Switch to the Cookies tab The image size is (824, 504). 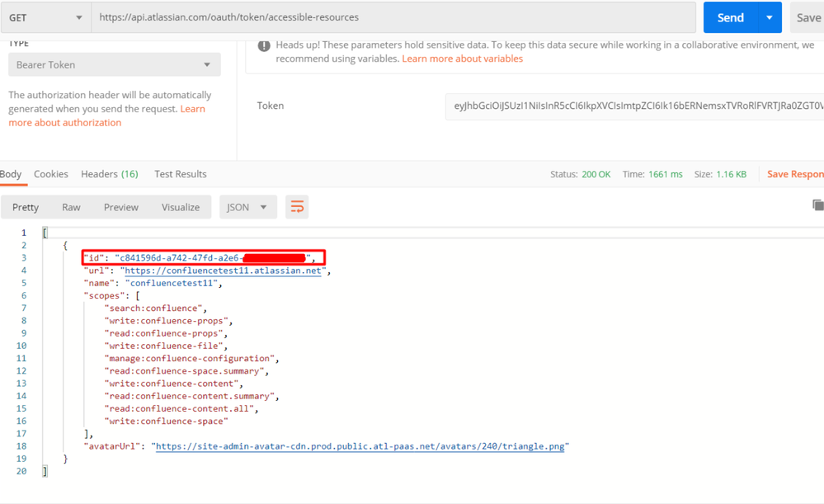[x=51, y=174]
